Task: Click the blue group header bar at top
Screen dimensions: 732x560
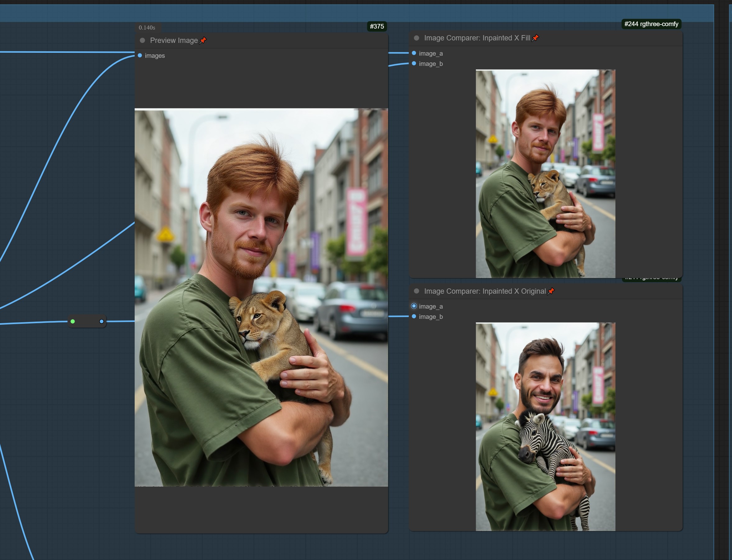Action: [x=333, y=13]
